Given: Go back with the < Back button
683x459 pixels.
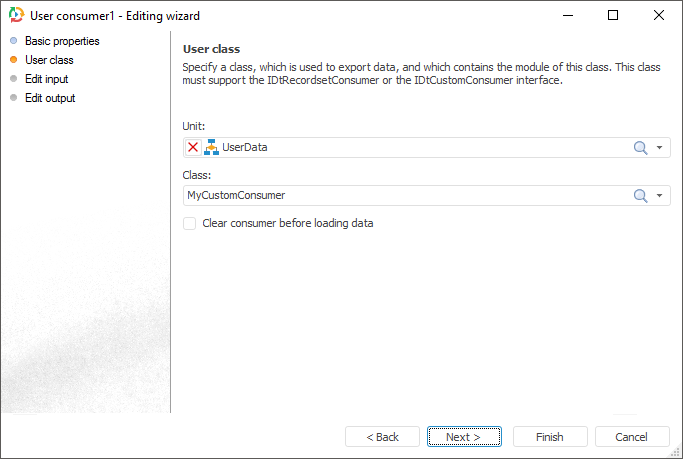Looking at the screenshot, I should point(382,437).
